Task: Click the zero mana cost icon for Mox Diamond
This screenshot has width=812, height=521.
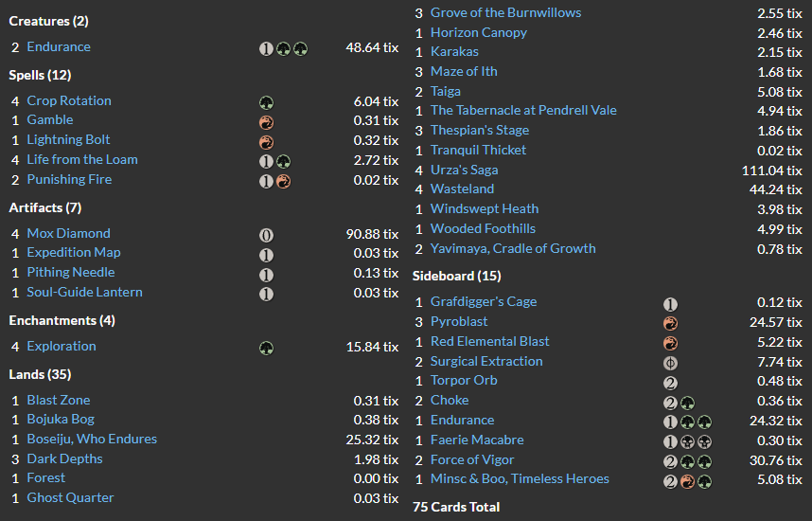Action: [x=267, y=234]
